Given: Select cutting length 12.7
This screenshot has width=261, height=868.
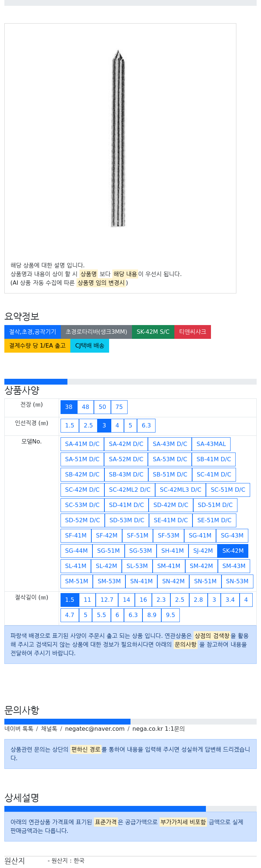Looking at the screenshot, I should point(107,600).
